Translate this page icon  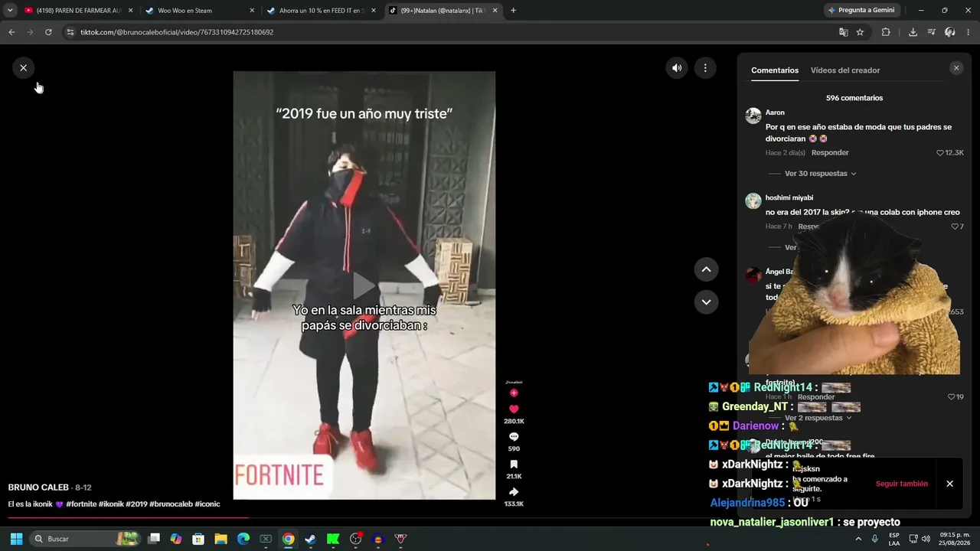coord(843,32)
